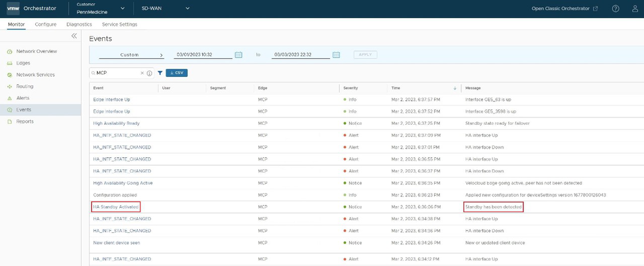
Task: Switch to the Configure tab
Action: [x=46, y=24]
